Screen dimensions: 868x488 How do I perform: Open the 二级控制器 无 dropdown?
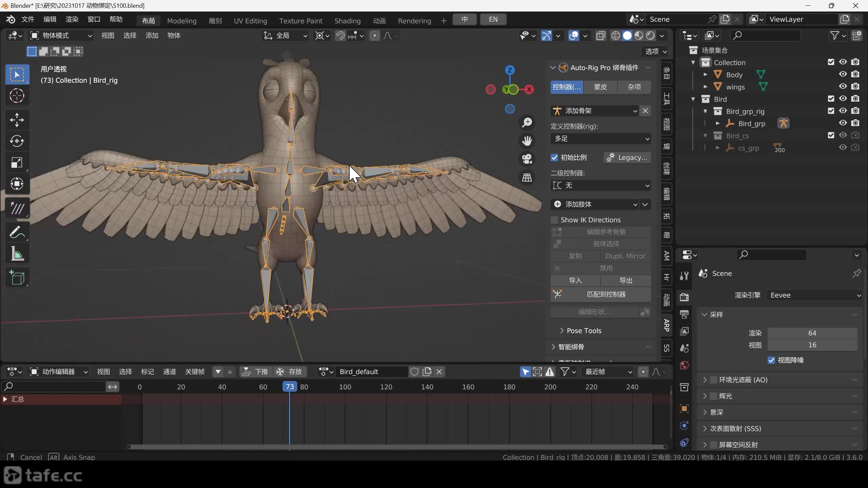tap(600, 185)
